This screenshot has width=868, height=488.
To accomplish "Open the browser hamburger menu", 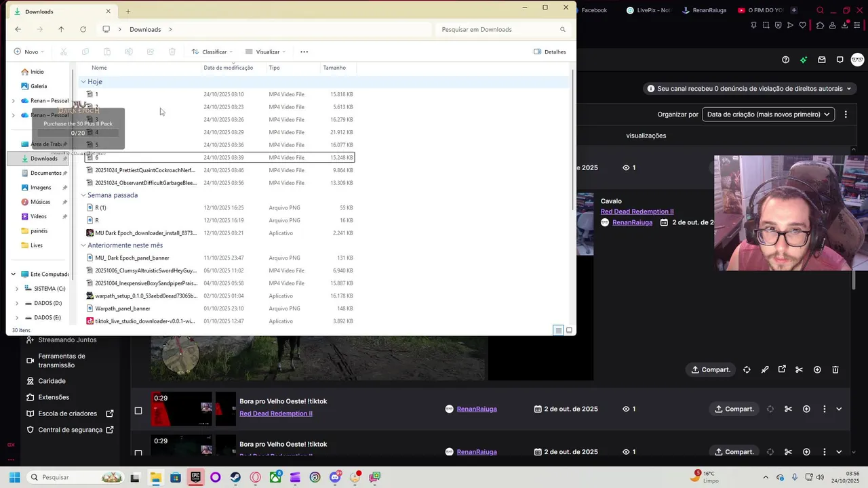I will 858,25.
